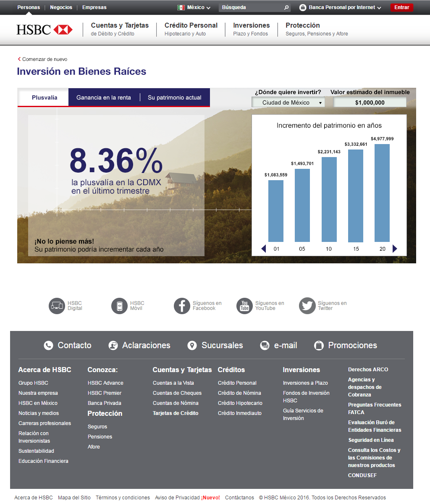The width and height of the screenshot is (430, 504).
Task: Open Grupo HSBC footer link
Action: click(33, 383)
